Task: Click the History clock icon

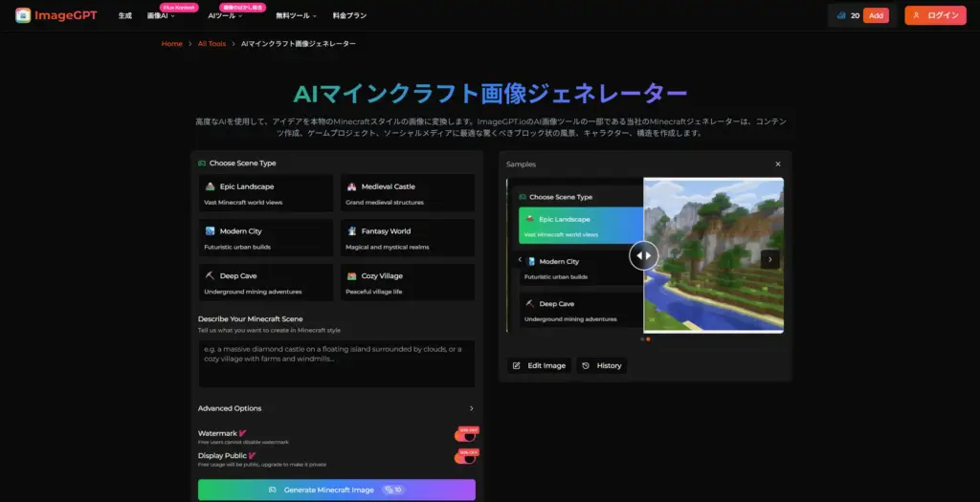Action: [586, 366]
